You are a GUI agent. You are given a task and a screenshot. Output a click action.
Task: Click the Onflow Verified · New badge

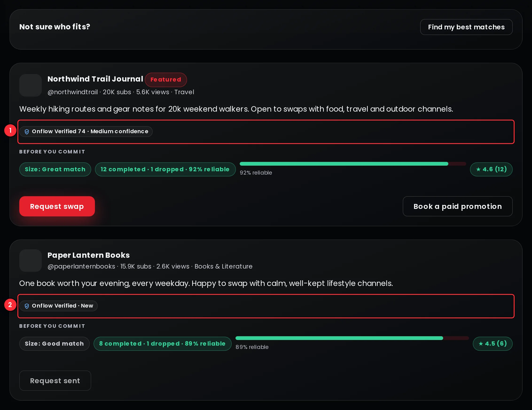(59, 306)
